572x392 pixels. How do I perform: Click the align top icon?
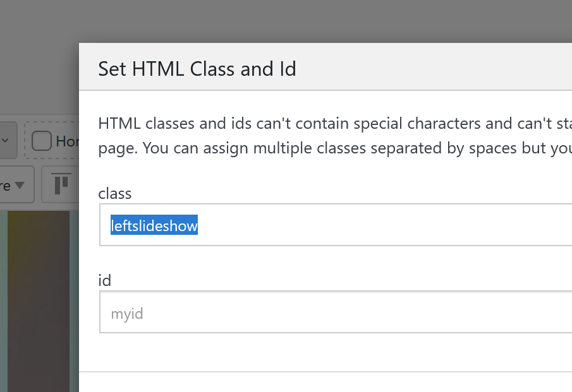click(61, 184)
